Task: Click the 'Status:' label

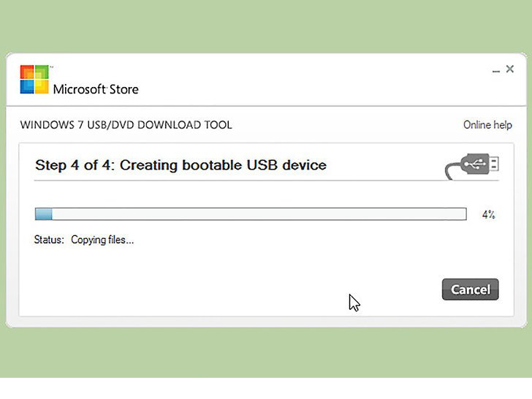Action: (49, 240)
